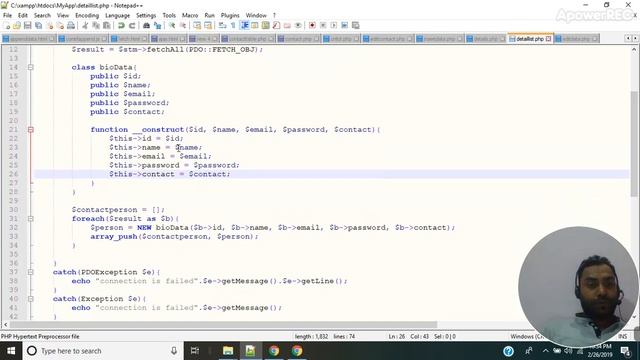Click the Close document toolbar icon
The height and width of the screenshot is (360, 640).
point(50,25)
